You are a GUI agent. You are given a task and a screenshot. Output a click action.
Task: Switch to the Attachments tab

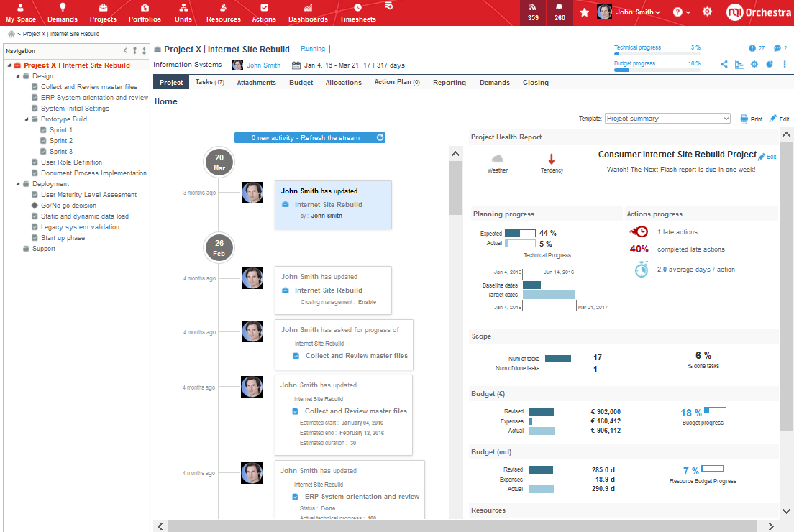click(x=256, y=83)
